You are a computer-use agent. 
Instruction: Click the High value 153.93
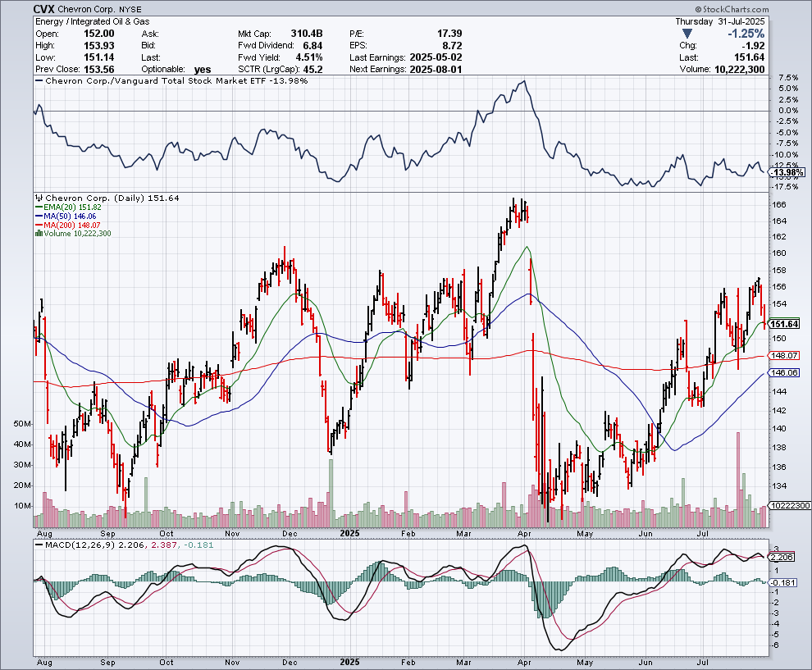(99, 46)
